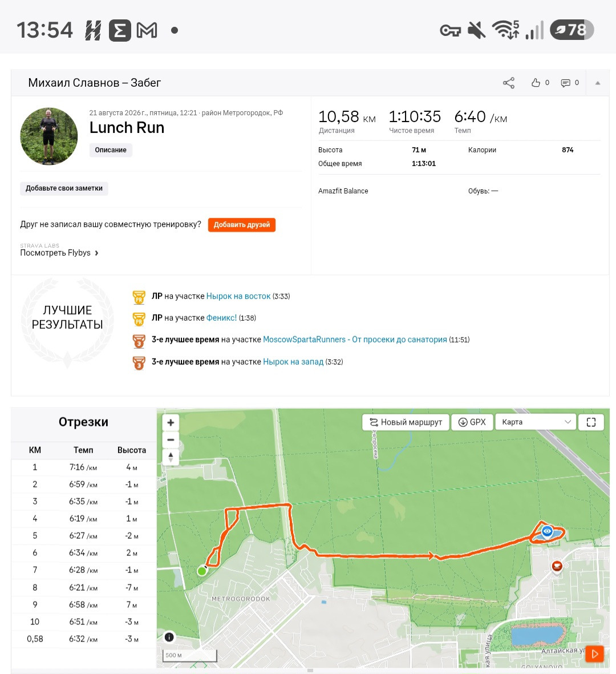Give kudos with the thumbs-up icon
The height and width of the screenshot is (674, 616).
[535, 83]
